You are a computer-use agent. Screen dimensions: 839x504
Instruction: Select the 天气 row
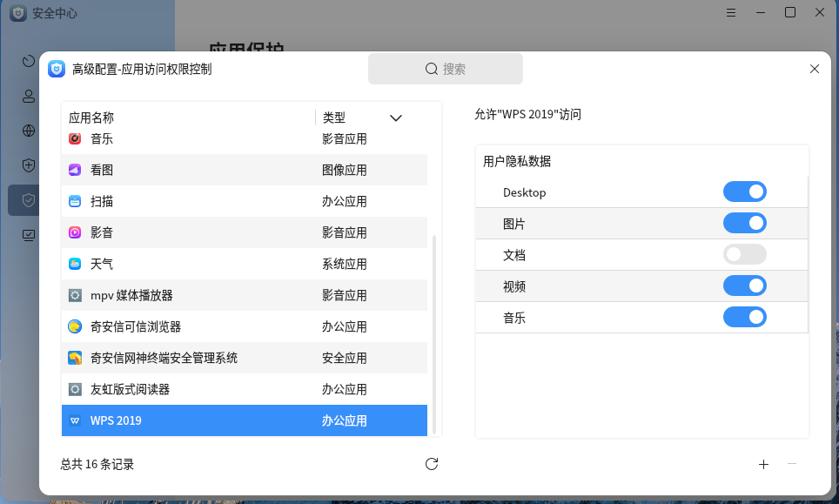245,264
